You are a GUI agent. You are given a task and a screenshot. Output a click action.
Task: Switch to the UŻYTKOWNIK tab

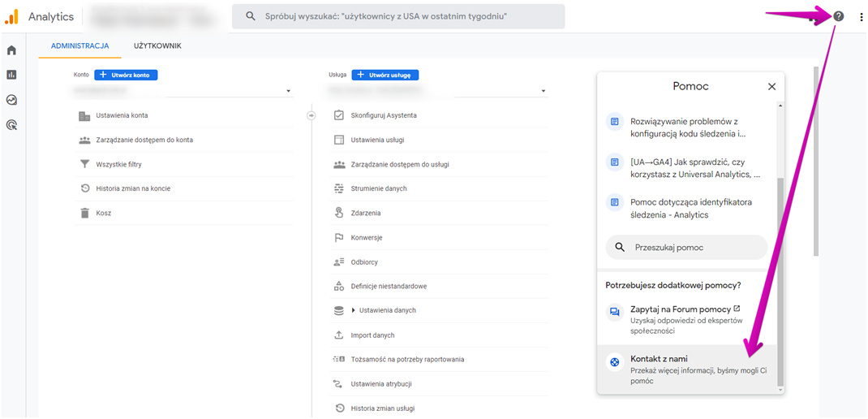[x=157, y=46]
